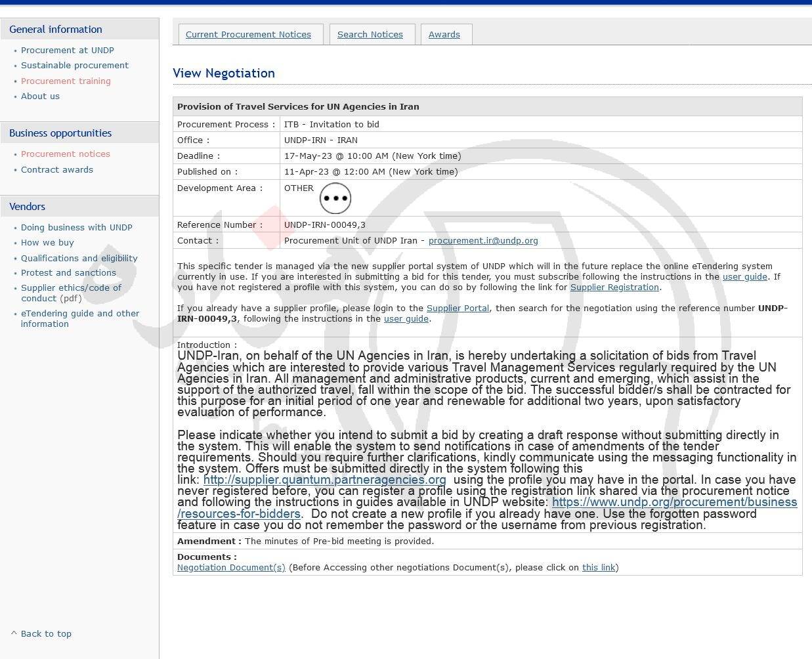Select Procurement notices under Business opportunities
The image size is (812, 659).
click(65, 154)
